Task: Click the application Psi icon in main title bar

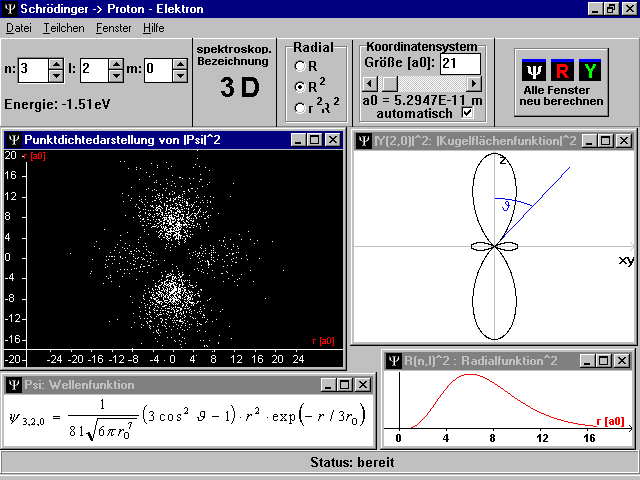Action: 10,9
